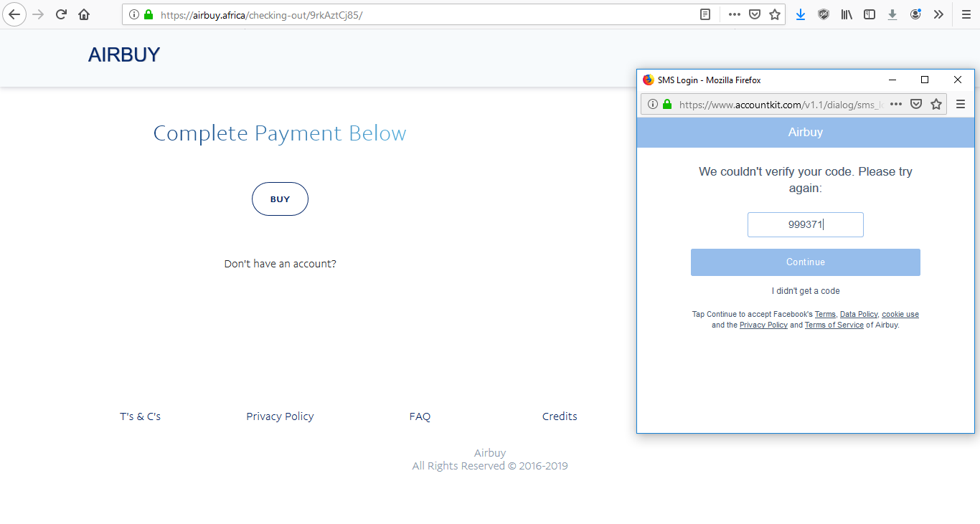Open the FAQ footer link
The width and height of the screenshot is (980, 524).
tap(420, 416)
